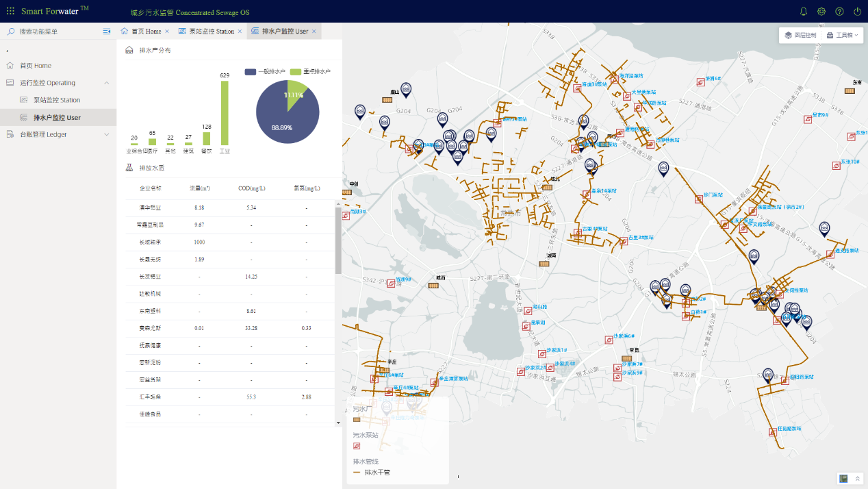Switch to the 首页 Home tab

click(142, 32)
